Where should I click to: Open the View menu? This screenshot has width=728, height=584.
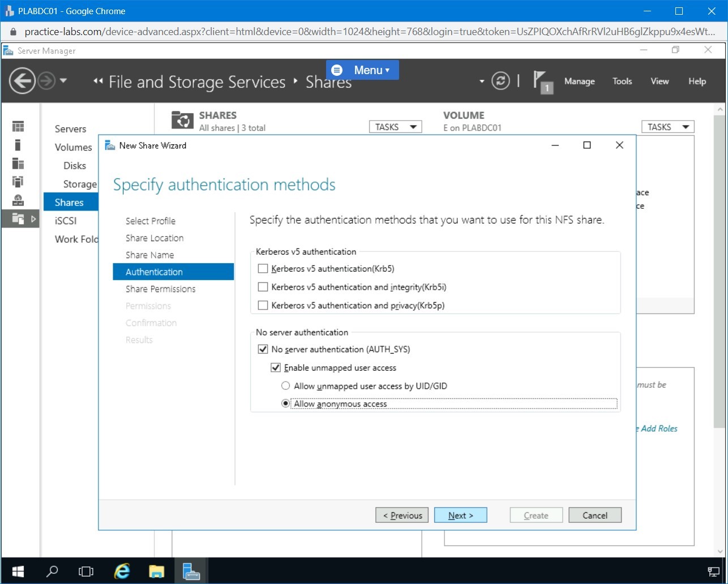(660, 81)
